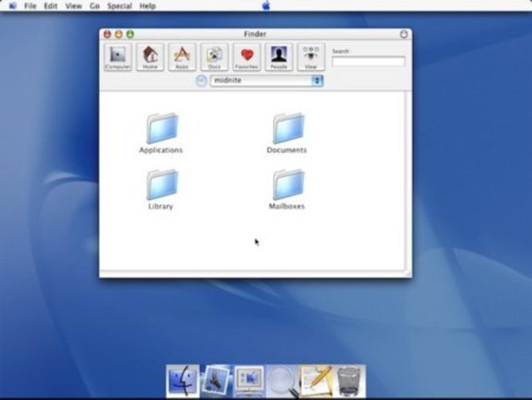Open TextEdit pencil icon in Dock

coord(316,381)
